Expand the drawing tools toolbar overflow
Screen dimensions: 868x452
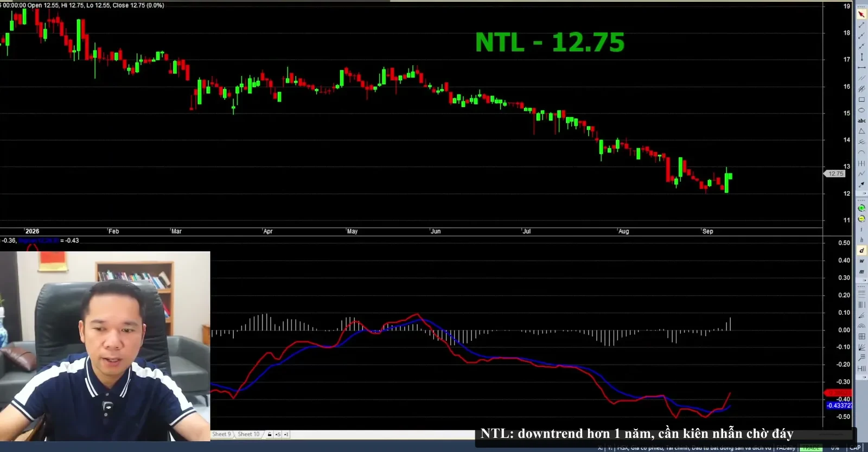(865, 193)
